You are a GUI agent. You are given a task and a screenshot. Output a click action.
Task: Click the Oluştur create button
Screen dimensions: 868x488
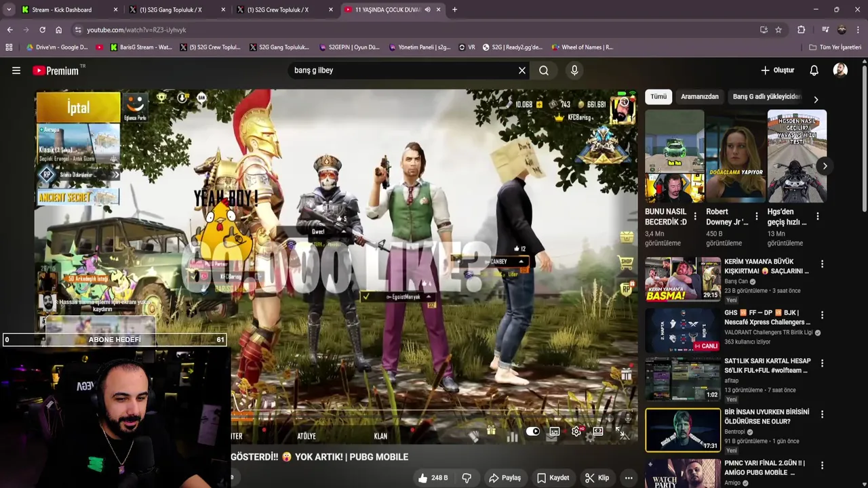click(777, 70)
